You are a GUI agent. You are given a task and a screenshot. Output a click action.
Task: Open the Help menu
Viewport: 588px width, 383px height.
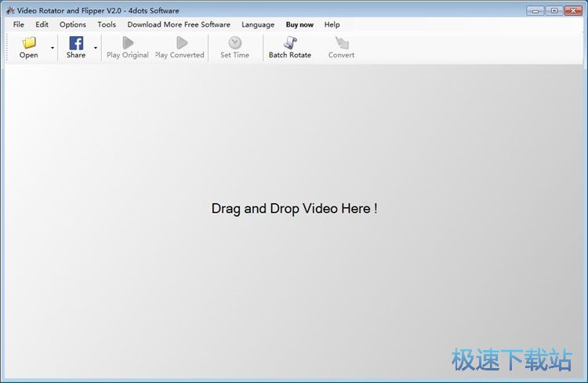coord(332,24)
